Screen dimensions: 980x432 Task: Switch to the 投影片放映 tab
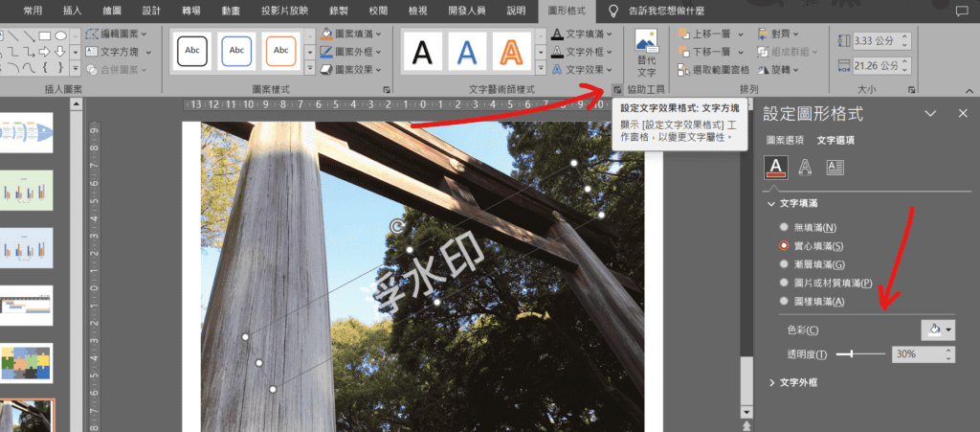(285, 11)
